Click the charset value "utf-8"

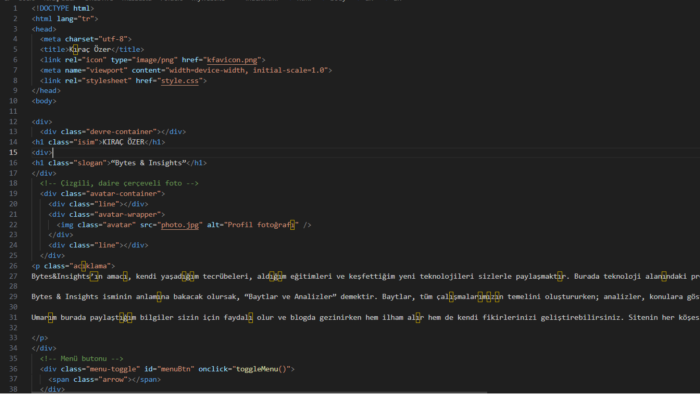click(x=113, y=39)
